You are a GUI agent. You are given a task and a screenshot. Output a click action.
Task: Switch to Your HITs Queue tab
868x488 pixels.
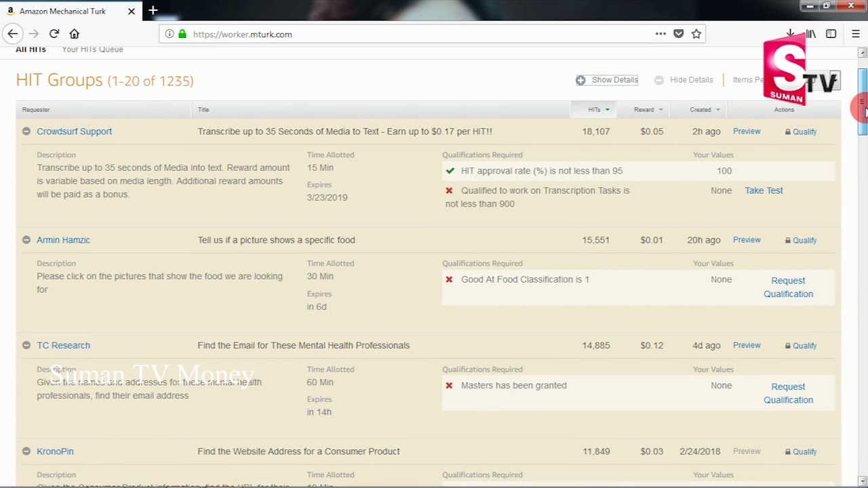pyautogui.click(x=92, y=49)
